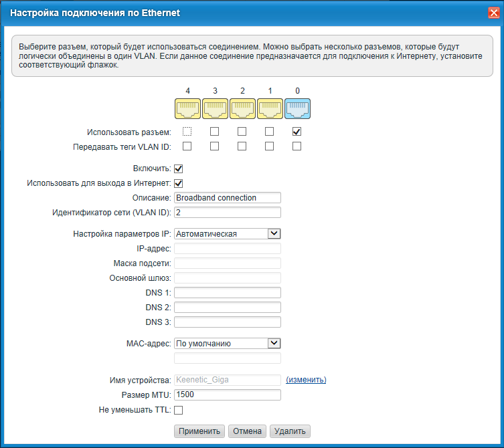The height and width of the screenshot is (448, 504).
Task: Toggle the 'Включить' checkbox
Action: (x=179, y=169)
